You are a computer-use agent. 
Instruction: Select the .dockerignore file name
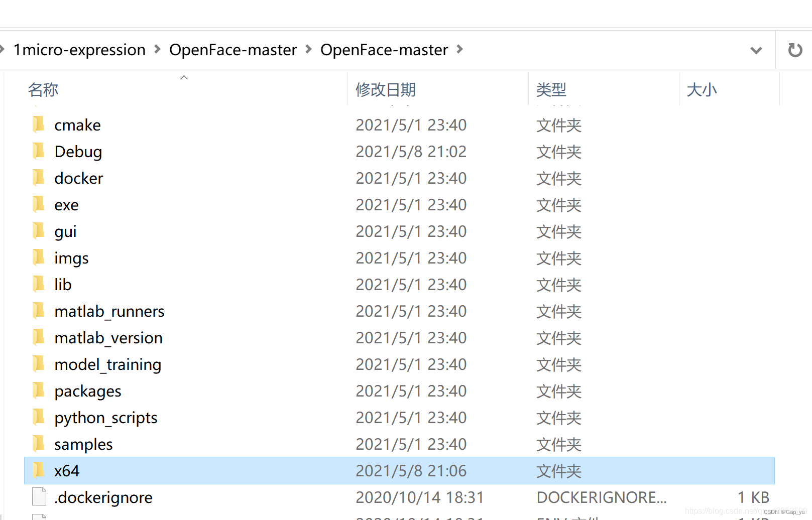(103, 497)
